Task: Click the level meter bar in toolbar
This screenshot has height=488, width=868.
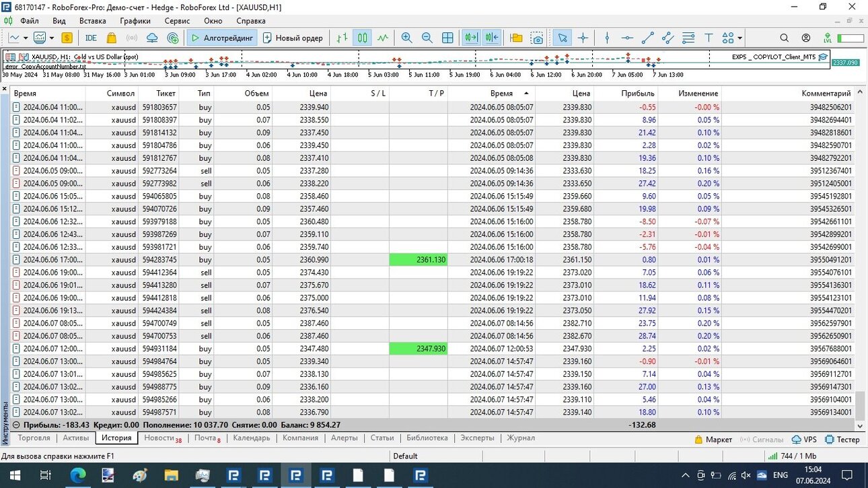Action: click(850, 38)
